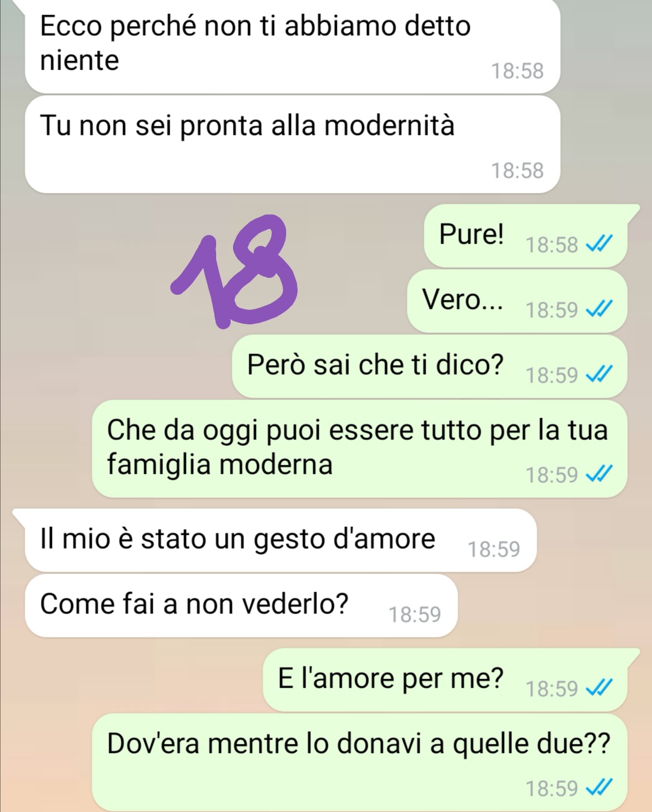Screen dimensions: 652x812
Task: Select message 'Come fai a non vederlo?'
Action: (241, 605)
